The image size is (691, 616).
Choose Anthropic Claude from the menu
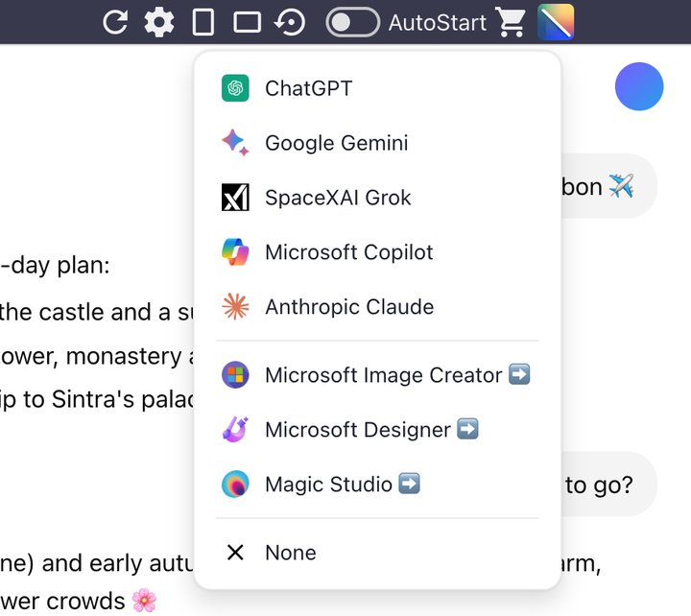click(x=377, y=307)
